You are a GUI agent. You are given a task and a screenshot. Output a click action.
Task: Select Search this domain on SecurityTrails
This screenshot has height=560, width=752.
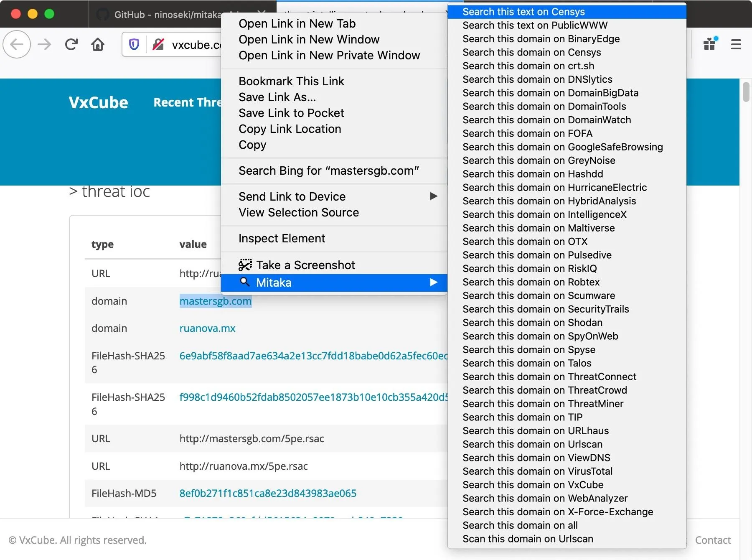567,309
